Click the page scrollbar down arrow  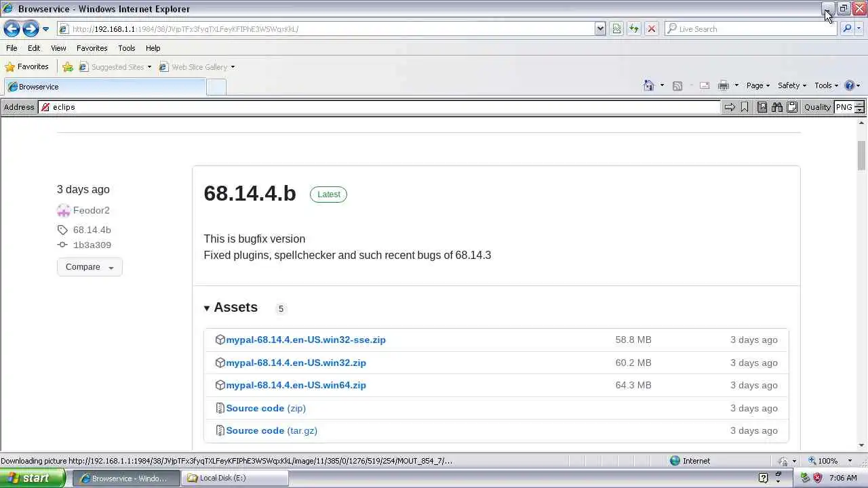click(x=861, y=445)
